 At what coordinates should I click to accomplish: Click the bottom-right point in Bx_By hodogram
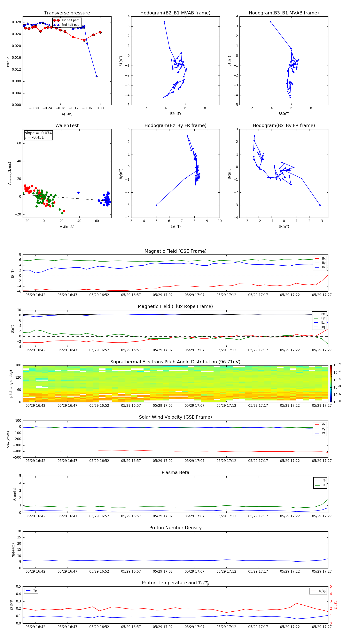[320, 205]
